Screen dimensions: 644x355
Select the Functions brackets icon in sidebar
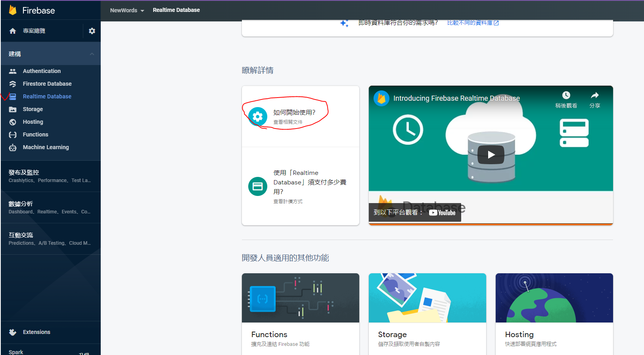point(13,134)
